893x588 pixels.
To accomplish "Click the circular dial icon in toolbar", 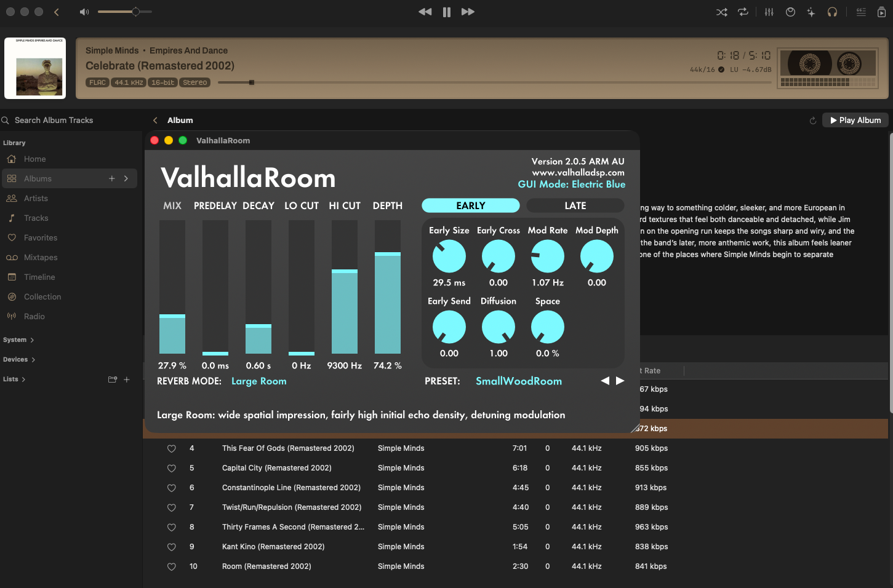I will click(791, 12).
